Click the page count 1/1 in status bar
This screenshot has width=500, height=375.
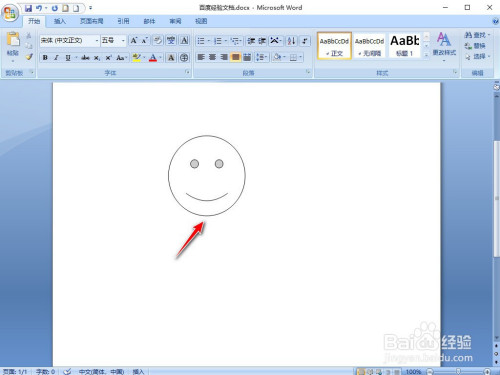pos(15,371)
